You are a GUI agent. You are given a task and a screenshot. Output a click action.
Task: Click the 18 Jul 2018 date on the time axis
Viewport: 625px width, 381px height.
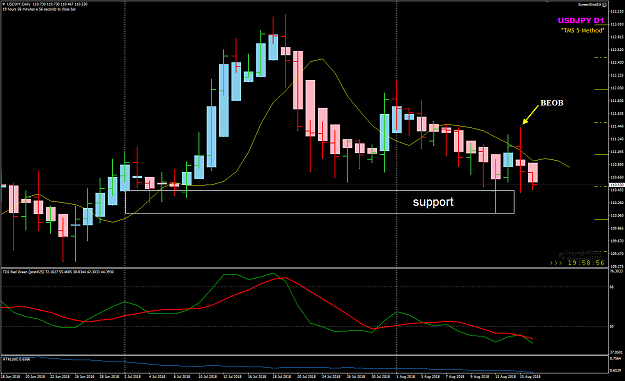[x=281, y=376]
